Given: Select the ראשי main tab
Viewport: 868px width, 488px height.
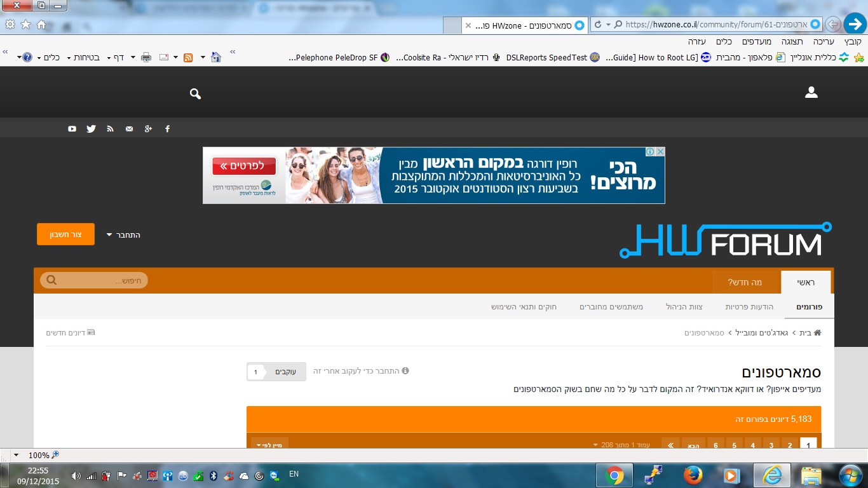Looking at the screenshot, I should [x=805, y=282].
